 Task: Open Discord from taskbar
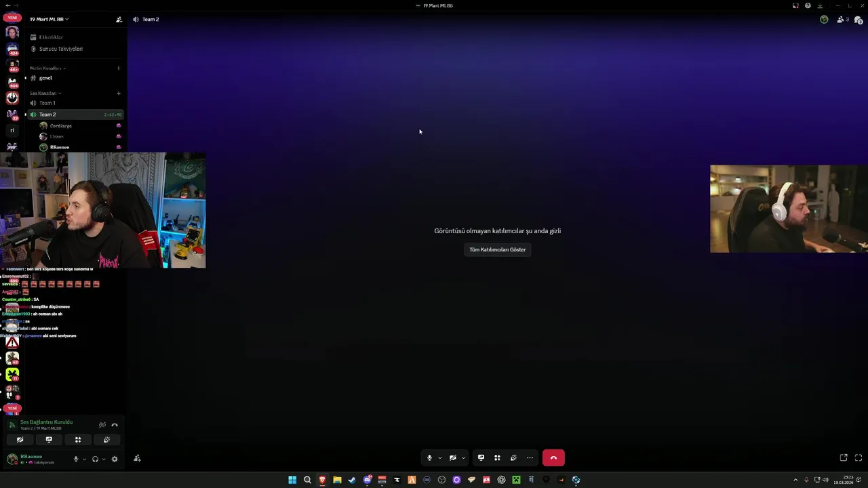coord(367,480)
